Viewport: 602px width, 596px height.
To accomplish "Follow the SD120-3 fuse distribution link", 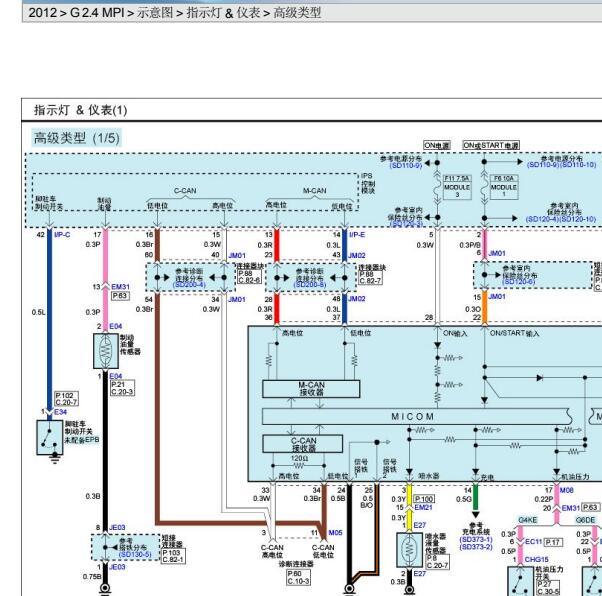I will click(x=406, y=224).
